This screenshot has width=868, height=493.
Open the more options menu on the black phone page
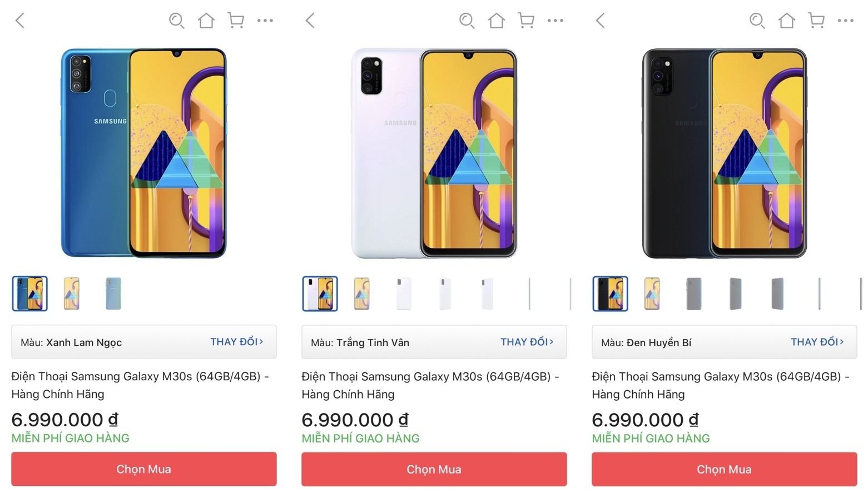(845, 21)
